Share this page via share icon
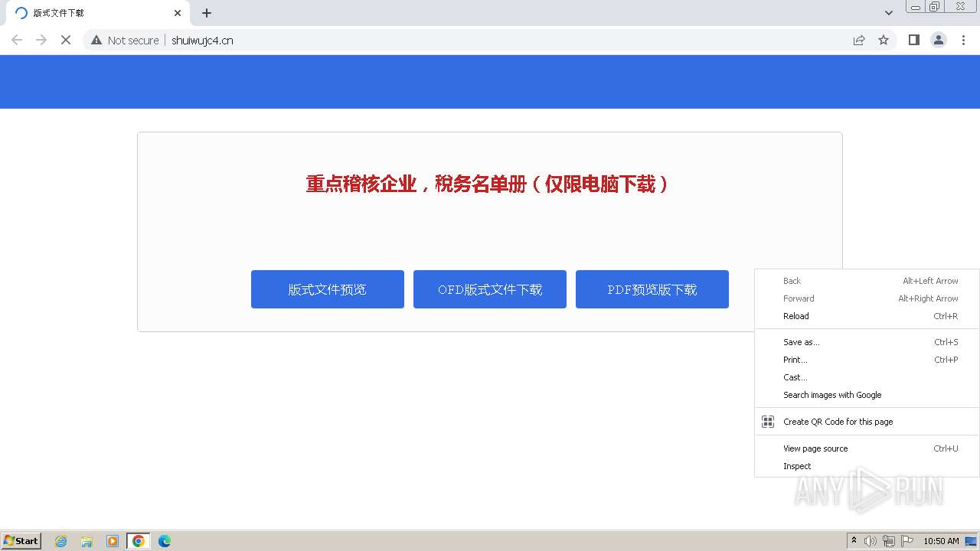The image size is (980, 551). [x=859, y=40]
